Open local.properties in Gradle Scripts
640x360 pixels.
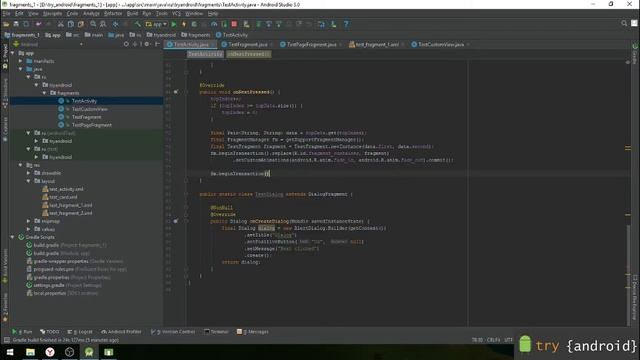coord(49,293)
